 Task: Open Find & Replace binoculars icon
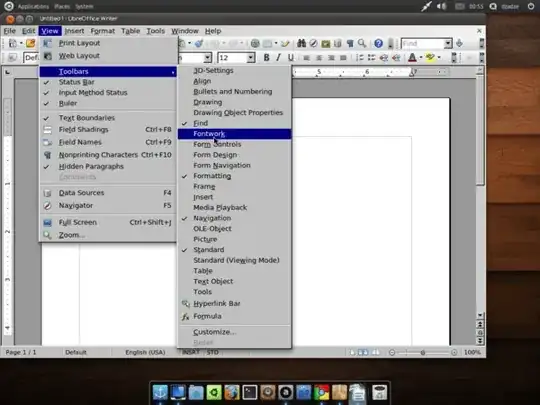(x=301, y=43)
